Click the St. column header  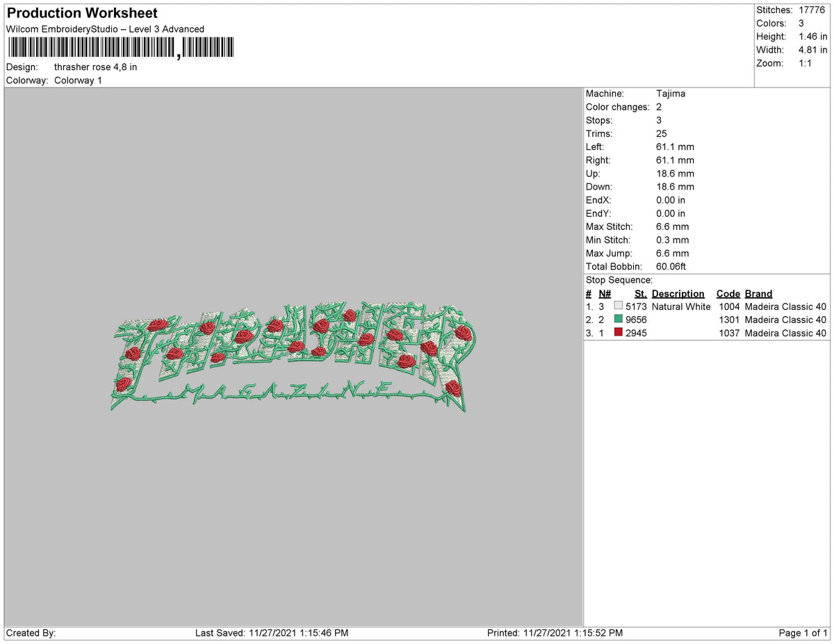coord(640,294)
